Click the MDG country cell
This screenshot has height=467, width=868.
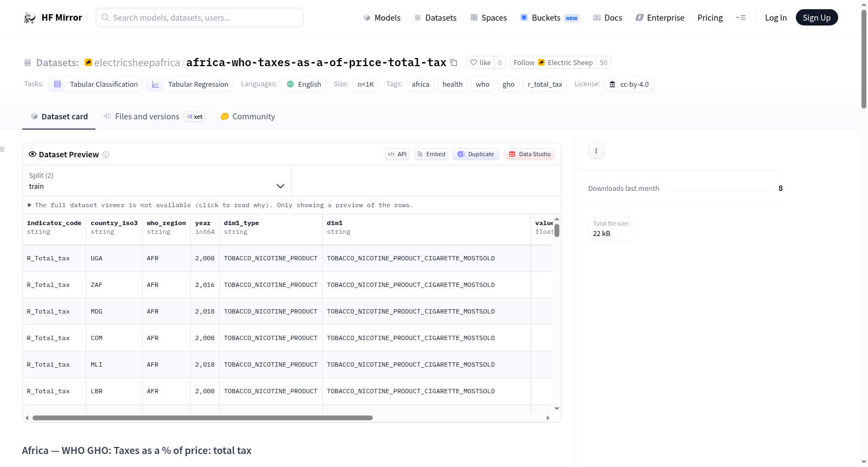point(114,311)
